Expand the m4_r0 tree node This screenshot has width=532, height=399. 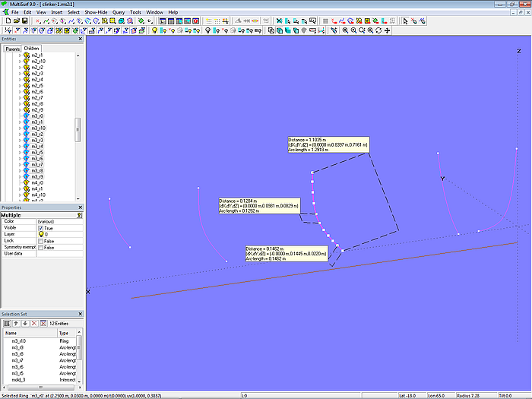pos(20,183)
